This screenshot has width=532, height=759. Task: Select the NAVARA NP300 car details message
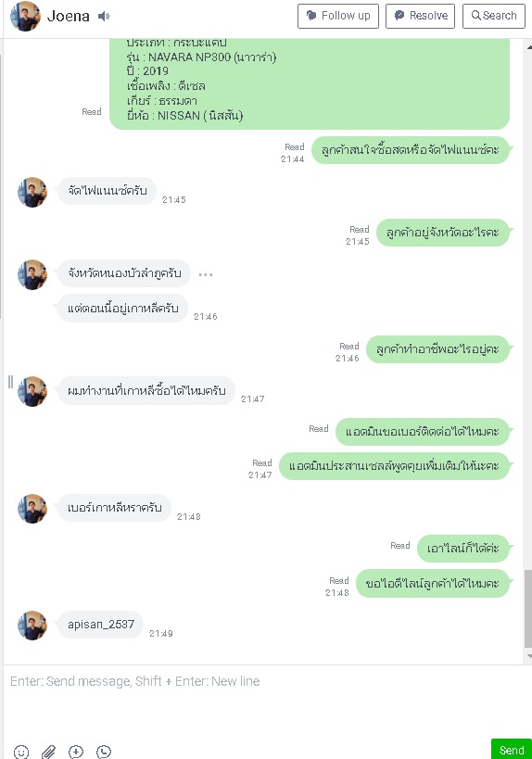click(310, 83)
